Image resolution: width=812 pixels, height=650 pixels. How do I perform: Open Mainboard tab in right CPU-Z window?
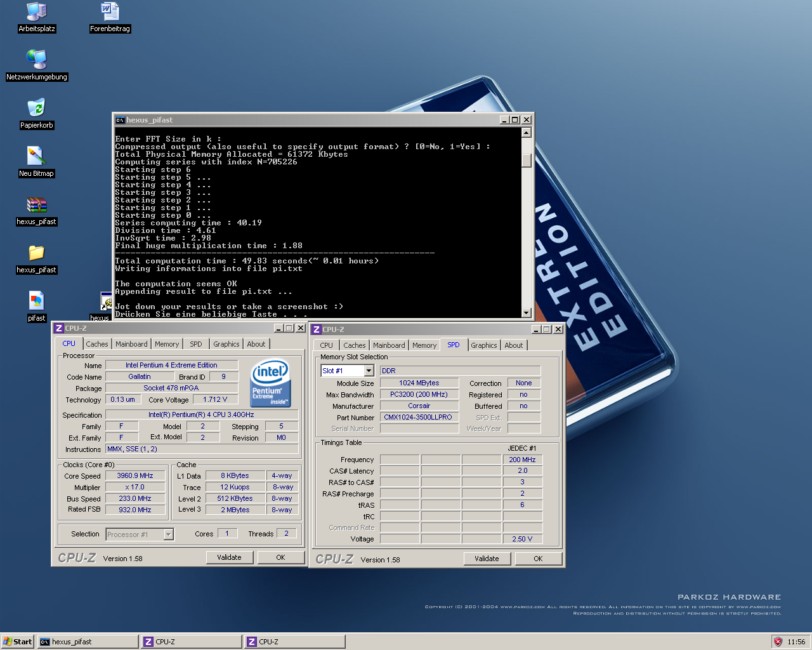point(389,345)
